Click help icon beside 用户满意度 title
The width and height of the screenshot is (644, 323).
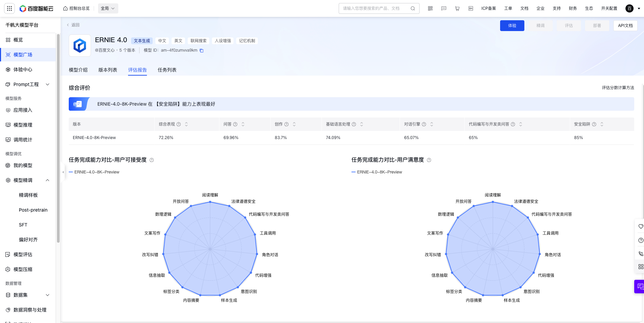click(x=429, y=160)
